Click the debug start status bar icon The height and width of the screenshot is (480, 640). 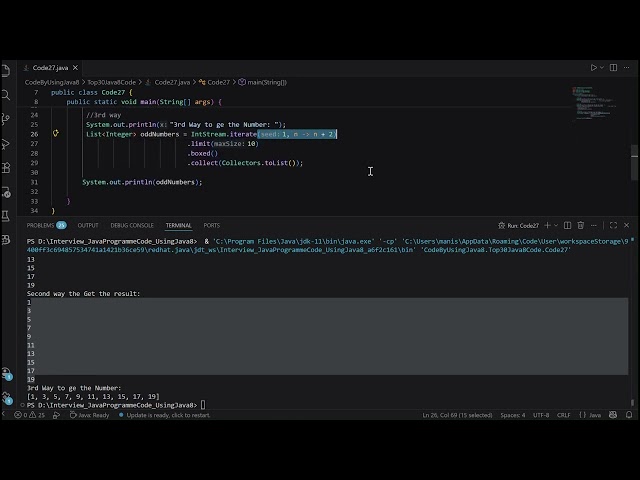coord(56,415)
